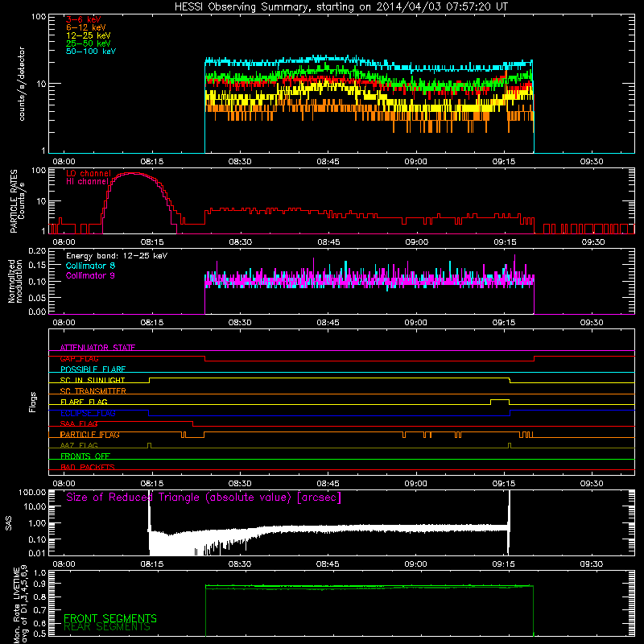Click the "Energy band: 12-25 keV" caption

pyautogui.click(x=117, y=256)
